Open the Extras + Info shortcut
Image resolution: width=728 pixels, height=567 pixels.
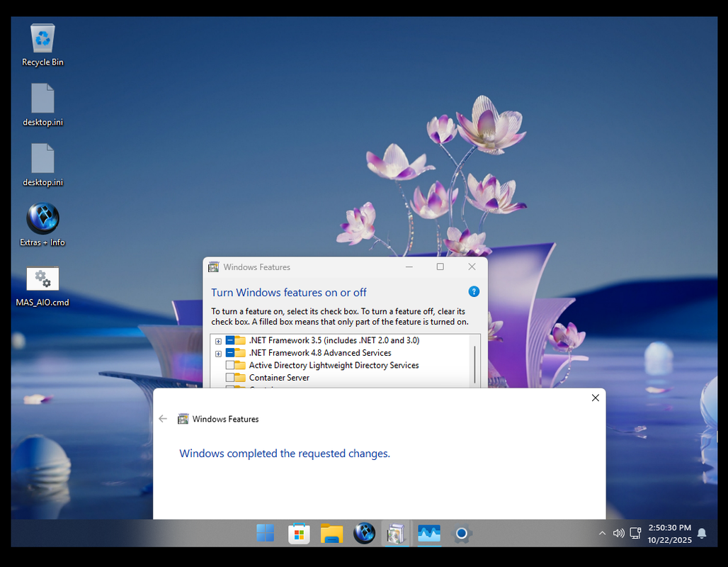tap(42, 224)
